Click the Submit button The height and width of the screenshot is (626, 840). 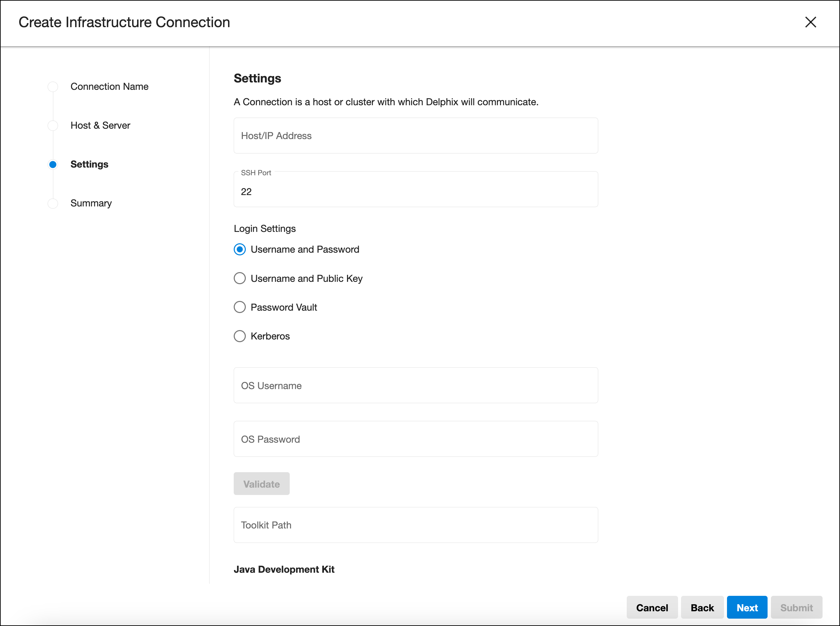pos(796,608)
